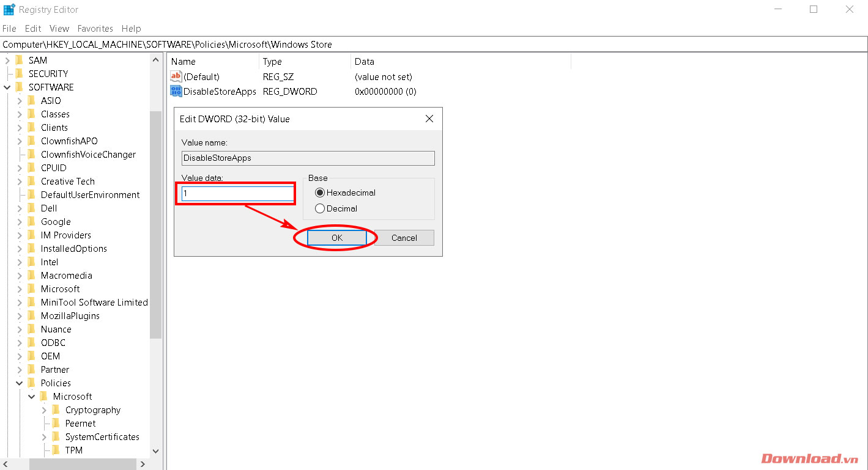Click the tree pane's scroll up arrow
The image size is (868, 470).
click(155, 60)
